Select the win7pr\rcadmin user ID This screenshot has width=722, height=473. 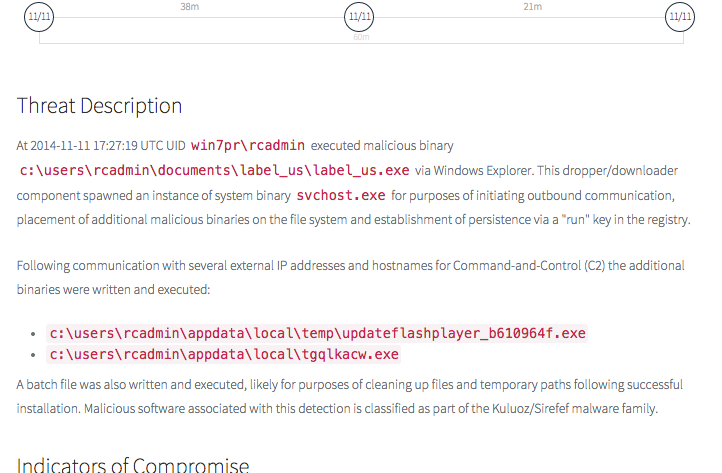[248, 145]
